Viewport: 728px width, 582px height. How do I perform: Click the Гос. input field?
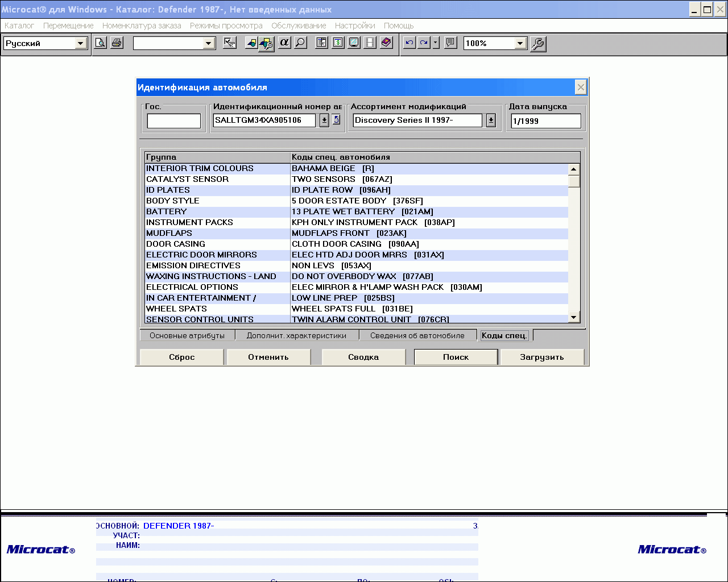click(173, 120)
